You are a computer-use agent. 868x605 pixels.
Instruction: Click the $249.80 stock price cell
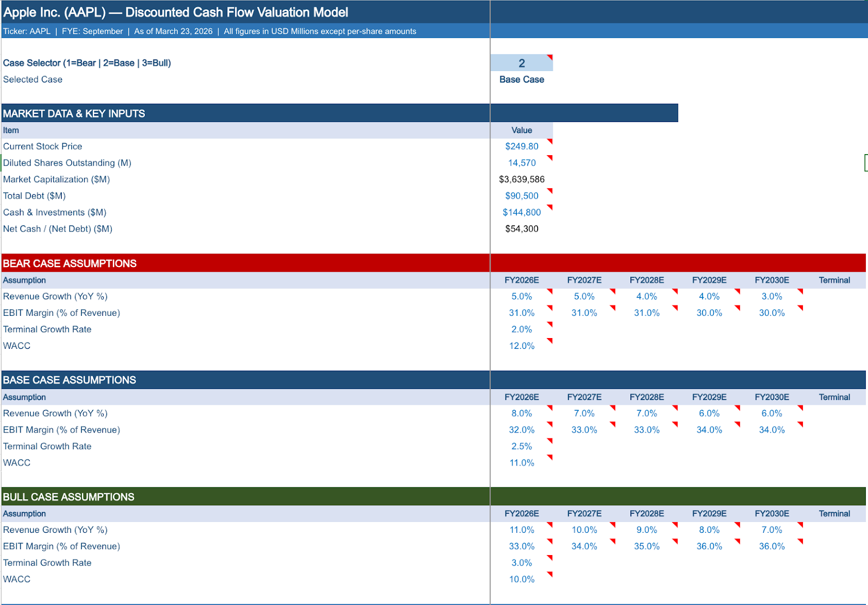(x=521, y=147)
